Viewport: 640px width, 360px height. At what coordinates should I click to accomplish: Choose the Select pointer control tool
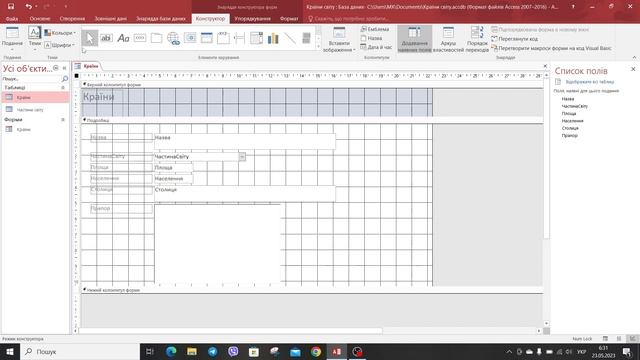pos(89,38)
